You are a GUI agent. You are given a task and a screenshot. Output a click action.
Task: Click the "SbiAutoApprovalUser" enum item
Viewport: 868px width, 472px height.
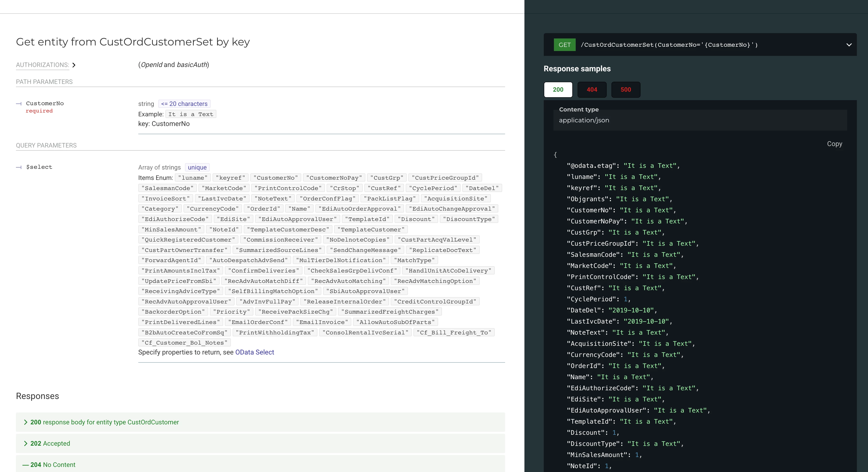click(365, 291)
